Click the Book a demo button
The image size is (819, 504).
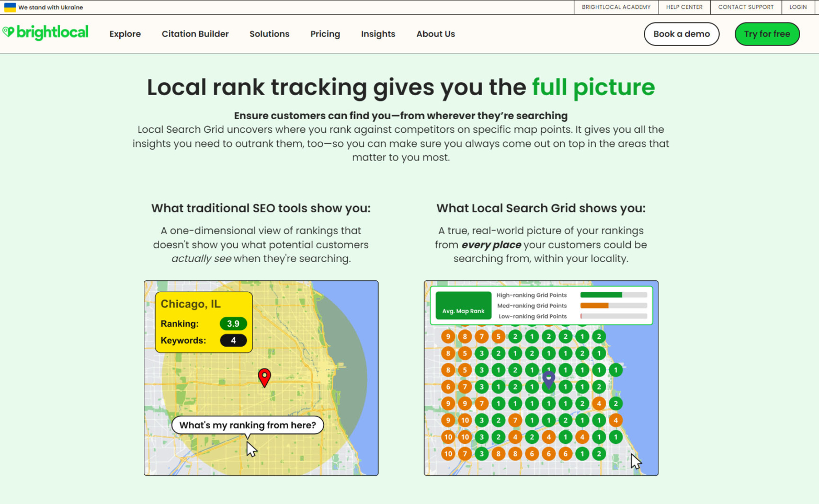tap(681, 33)
